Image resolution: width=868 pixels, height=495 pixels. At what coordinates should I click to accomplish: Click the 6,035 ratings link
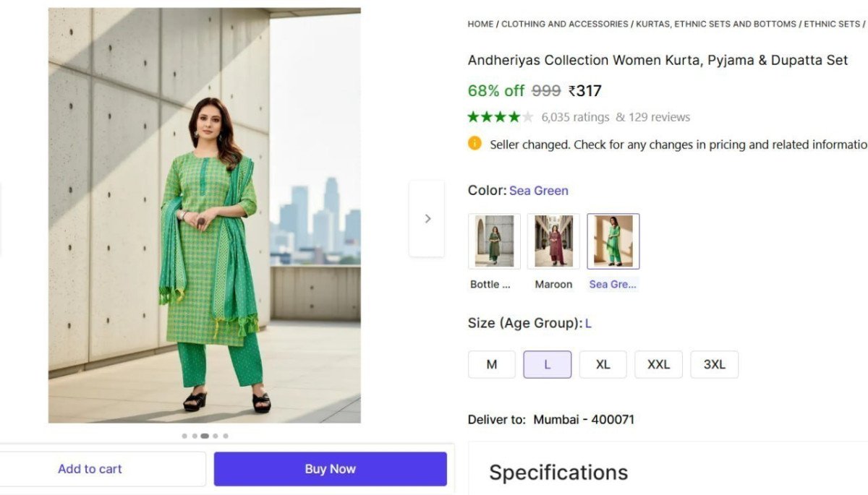[x=576, y=116]
